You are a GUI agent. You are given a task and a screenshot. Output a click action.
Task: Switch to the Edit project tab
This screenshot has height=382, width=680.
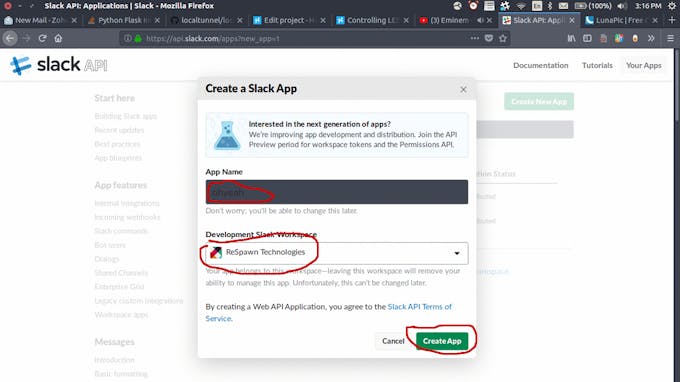click(289, 20)
